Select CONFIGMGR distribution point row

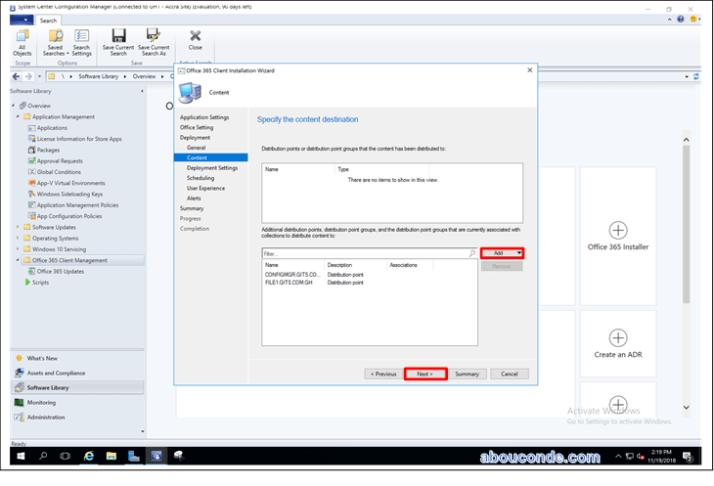tap(292, 274)
